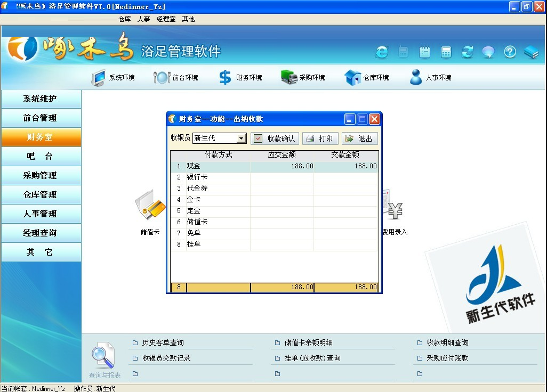Viewport: 547px width, 392px height.
Task: Open the chat speech bubble icon
Action: pos(488,52)
